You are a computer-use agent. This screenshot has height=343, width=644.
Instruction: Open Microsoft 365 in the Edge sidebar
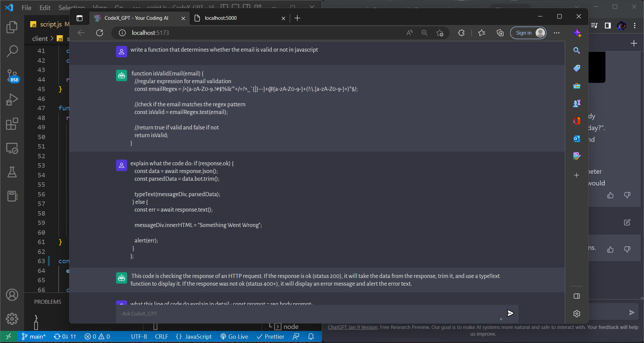pos(577,121)
